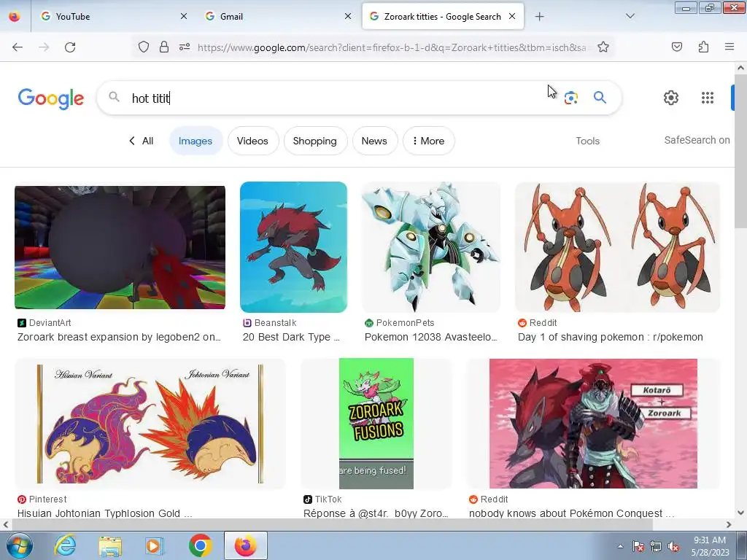Click the vertical scrollbar down arrow
The height and width of the screenshot is (560, 747).
pos(740,513)
